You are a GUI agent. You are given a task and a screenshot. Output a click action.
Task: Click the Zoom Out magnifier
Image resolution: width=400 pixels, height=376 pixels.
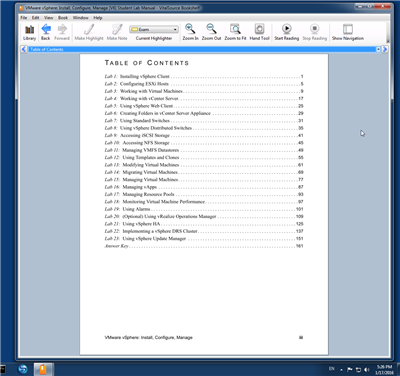pyautogui.click(x=211, y=32)
